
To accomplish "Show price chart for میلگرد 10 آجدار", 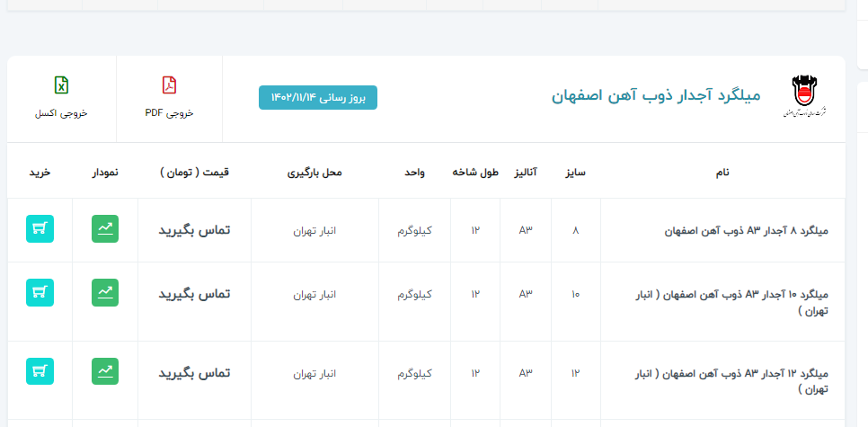I will [x=105, y=292].
